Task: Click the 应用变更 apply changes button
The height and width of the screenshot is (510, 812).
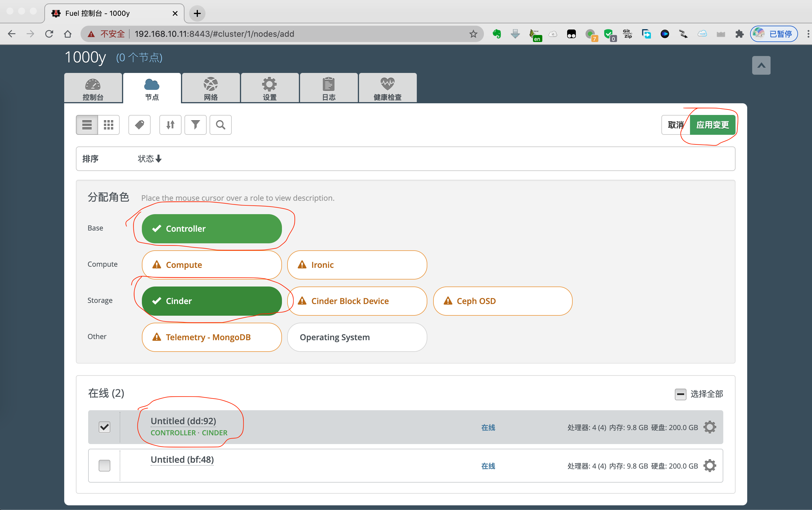Action: tap(712, 125)
